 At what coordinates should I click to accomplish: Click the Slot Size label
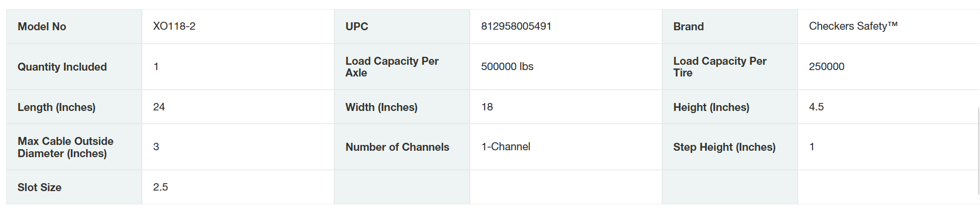tap(39, 187)
